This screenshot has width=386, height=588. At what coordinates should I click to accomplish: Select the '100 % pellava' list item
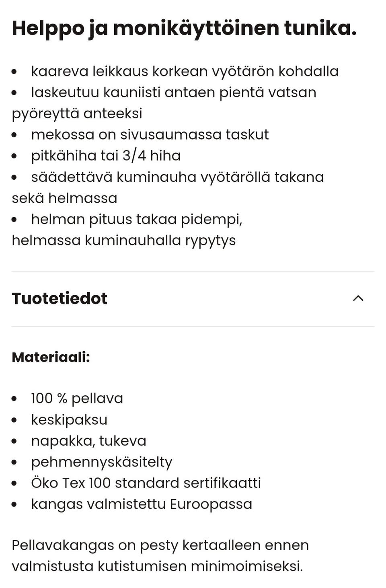[x=77, y=399]
